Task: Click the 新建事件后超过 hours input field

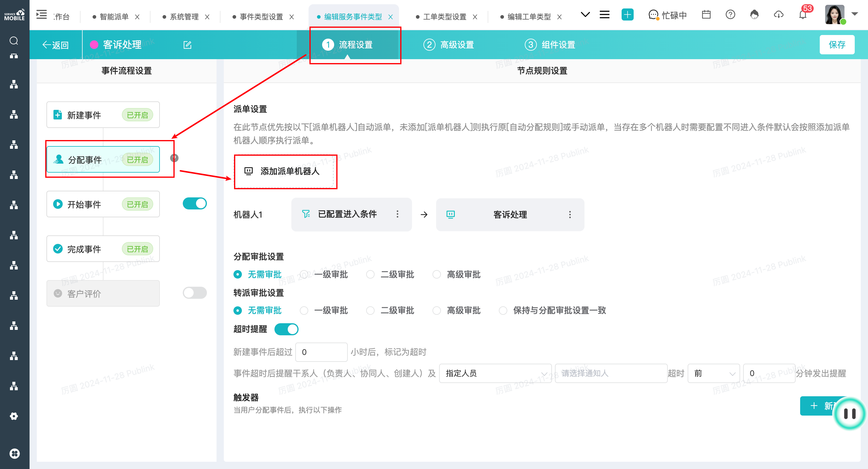Action: click(321, 352)
